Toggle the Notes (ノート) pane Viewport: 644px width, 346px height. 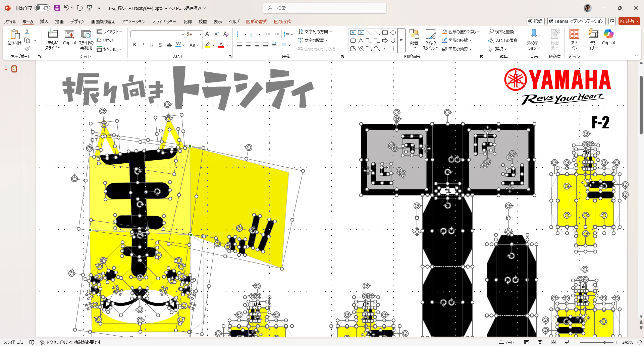click(506, 342)
